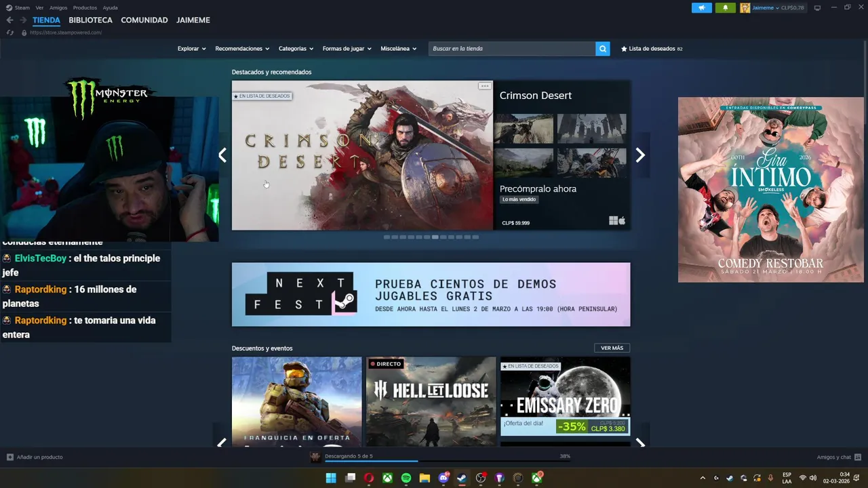The height and width of the screenshot is (488, 868).
Task: Open the taskbar volume control
Action: pos(812,478)
